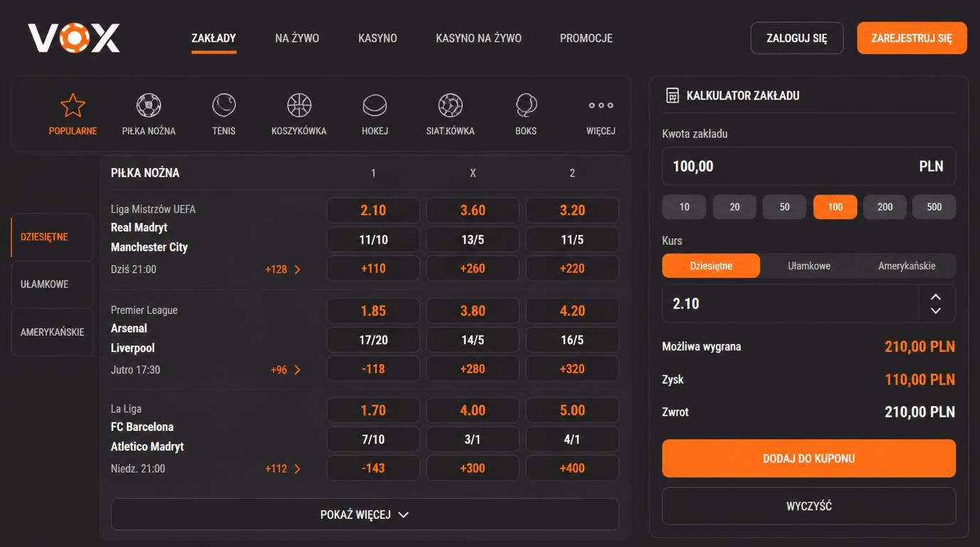Select Dziesiętne in the calculator Kurs selector
This screenshot has height=547, width=980.
pos(711,266)
